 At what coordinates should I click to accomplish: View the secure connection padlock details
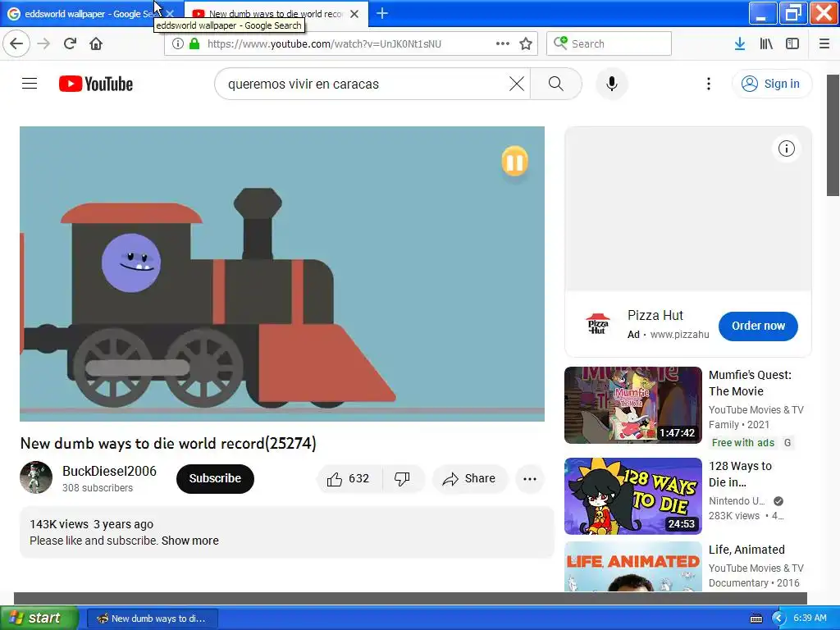(x=194, y=43)
